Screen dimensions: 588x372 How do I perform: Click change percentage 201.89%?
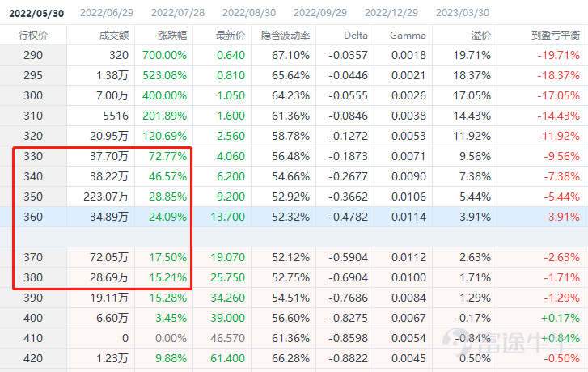point(165,116)
